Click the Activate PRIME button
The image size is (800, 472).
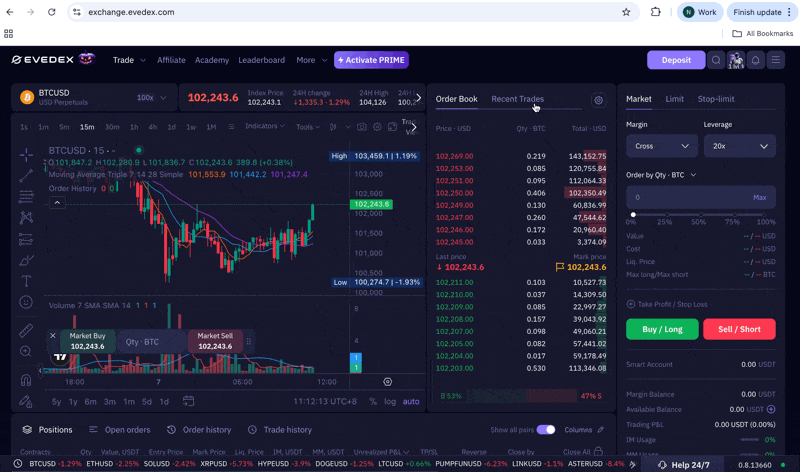(371, 60)
